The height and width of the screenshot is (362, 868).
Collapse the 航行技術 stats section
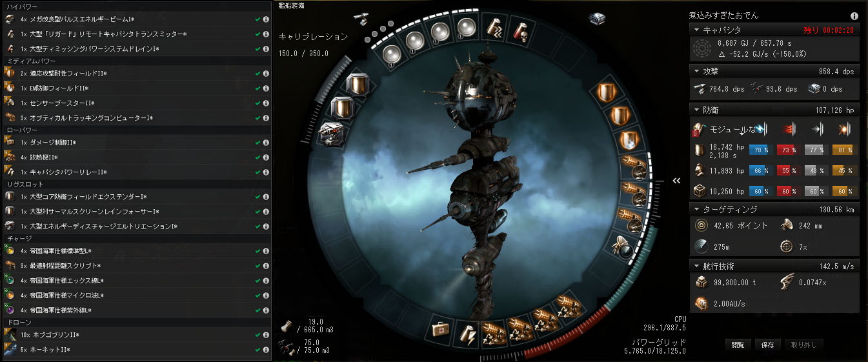pyautogui.click(x=697, y=266)
